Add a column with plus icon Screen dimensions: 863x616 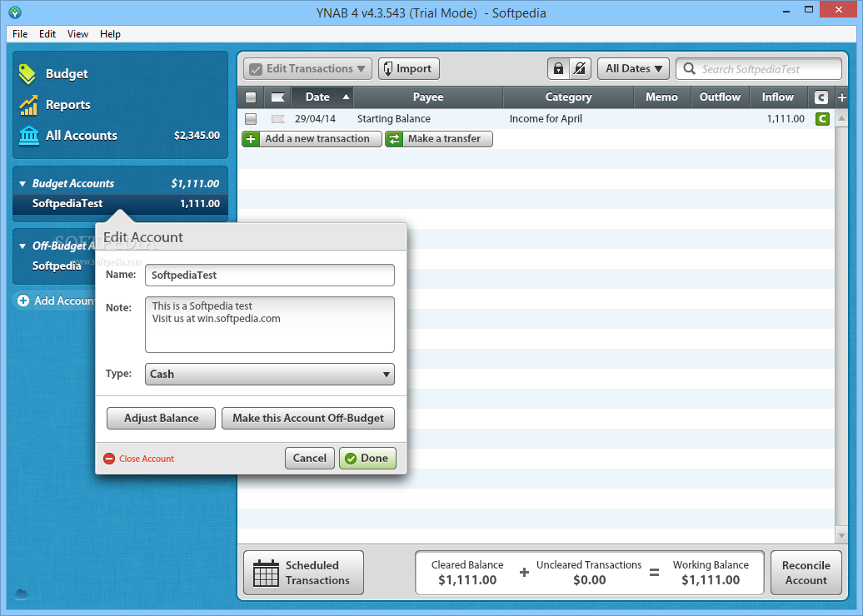click(842, 97)
